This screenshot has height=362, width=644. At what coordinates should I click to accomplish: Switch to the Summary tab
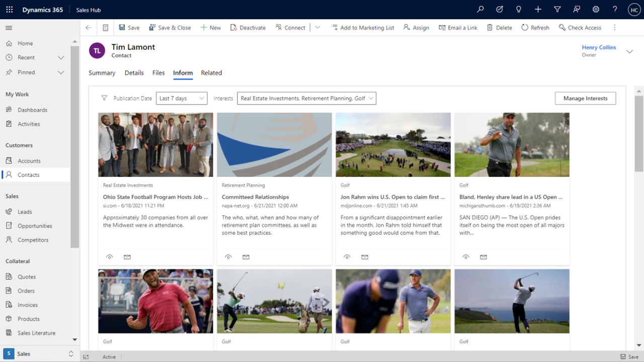click(102, 73)
